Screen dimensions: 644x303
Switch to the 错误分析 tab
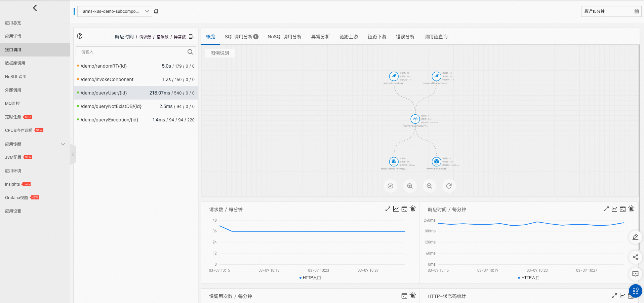405,37
